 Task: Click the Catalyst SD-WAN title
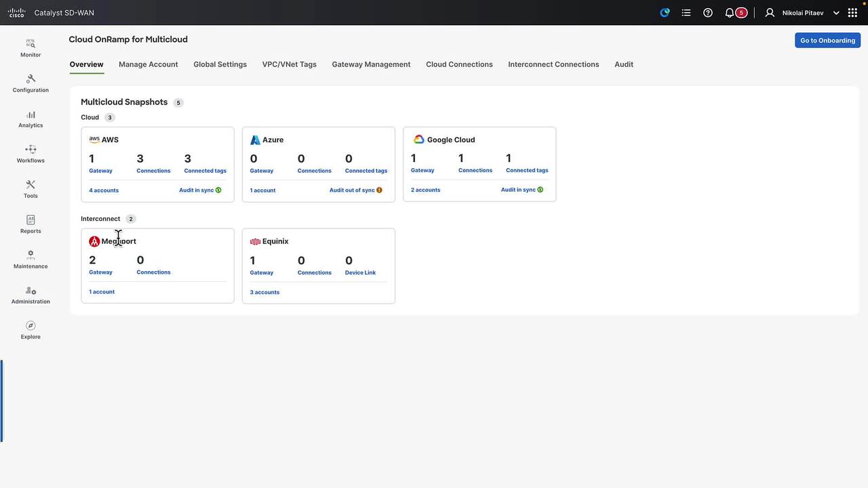point(64,13)
